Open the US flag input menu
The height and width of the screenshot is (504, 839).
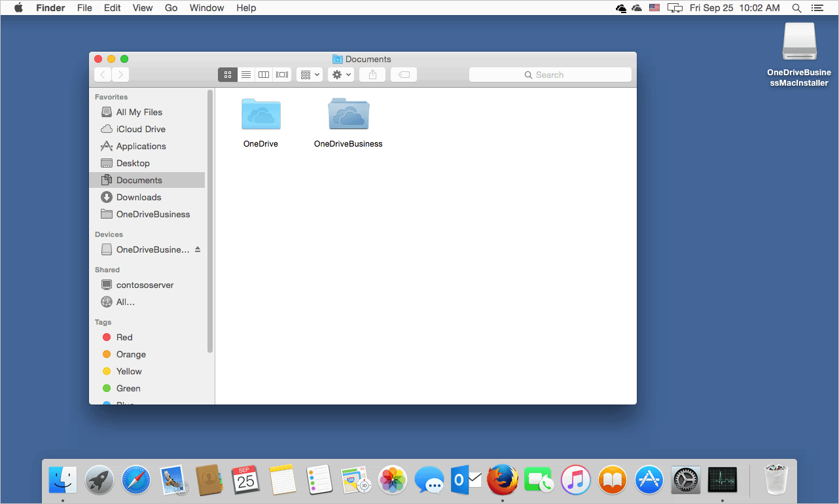point(655,8)
